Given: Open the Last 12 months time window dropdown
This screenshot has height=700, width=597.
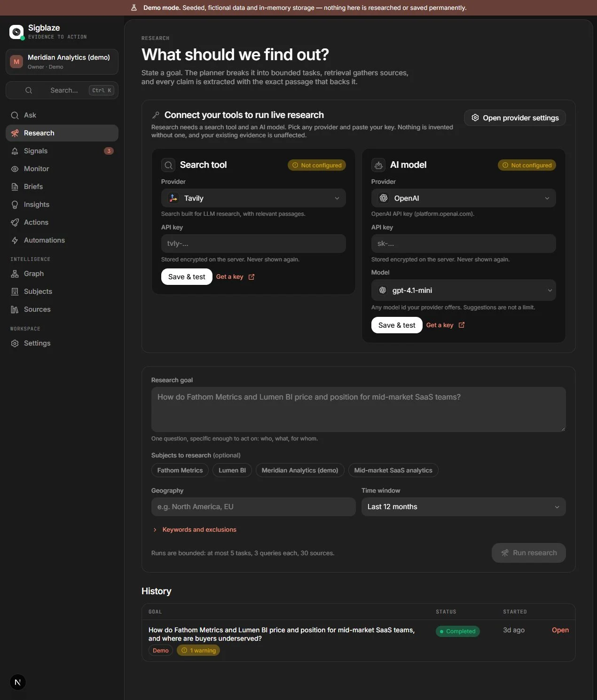Looking at the screenshot, I should point(463,507).
